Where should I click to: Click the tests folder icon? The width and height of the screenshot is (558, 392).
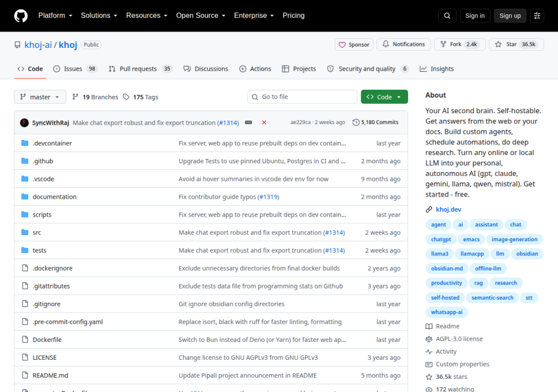[25, 250]
